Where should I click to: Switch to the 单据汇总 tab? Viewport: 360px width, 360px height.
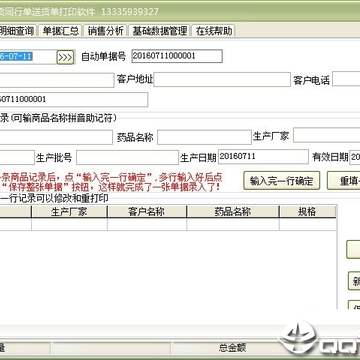(61, 31)
